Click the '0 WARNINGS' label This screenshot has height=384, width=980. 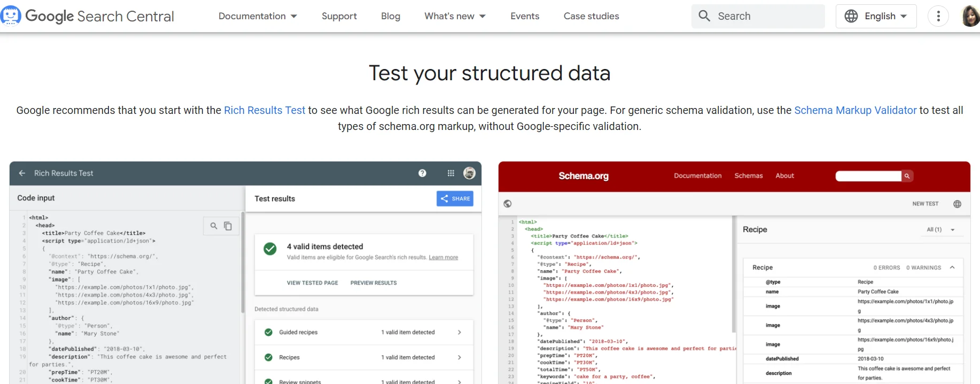(923, 268)
